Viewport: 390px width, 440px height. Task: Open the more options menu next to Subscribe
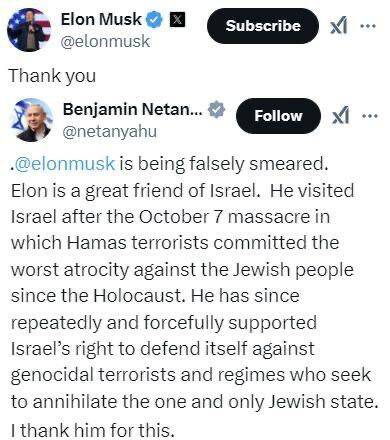tap(368, 26)
